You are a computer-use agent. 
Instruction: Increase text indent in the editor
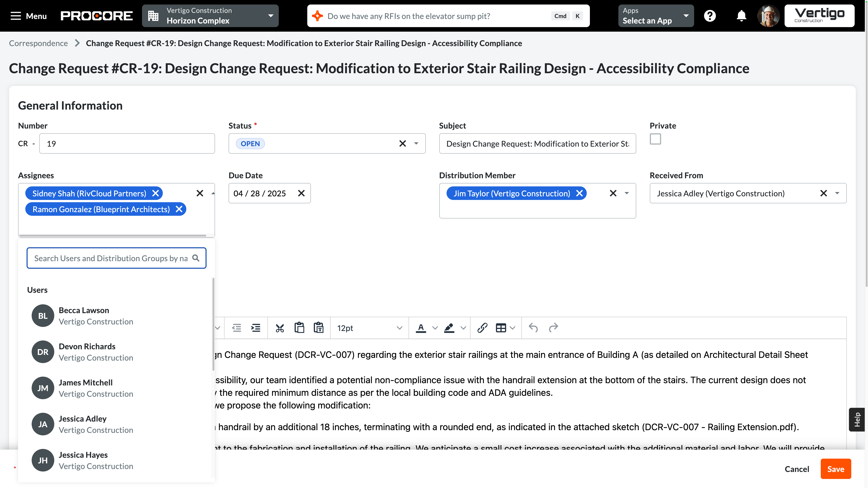(256, 328)
